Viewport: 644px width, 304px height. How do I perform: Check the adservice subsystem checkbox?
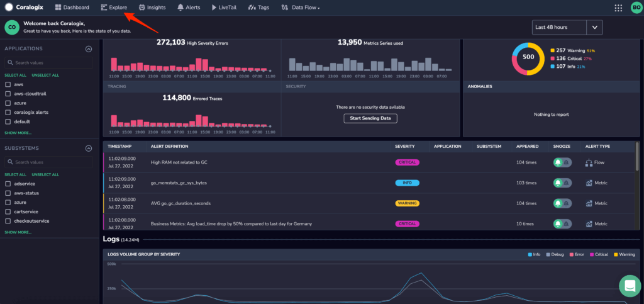point(8,184)
